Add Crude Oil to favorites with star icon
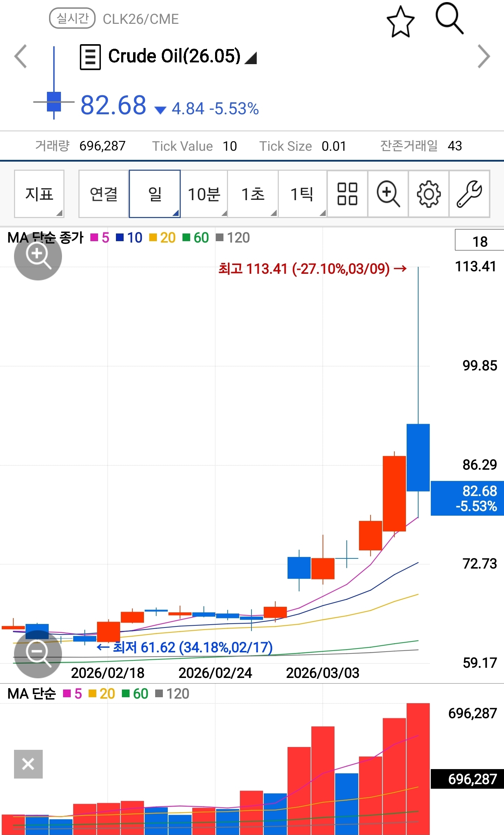Viewport: 504px width, 835px height. tap(400, 22)
